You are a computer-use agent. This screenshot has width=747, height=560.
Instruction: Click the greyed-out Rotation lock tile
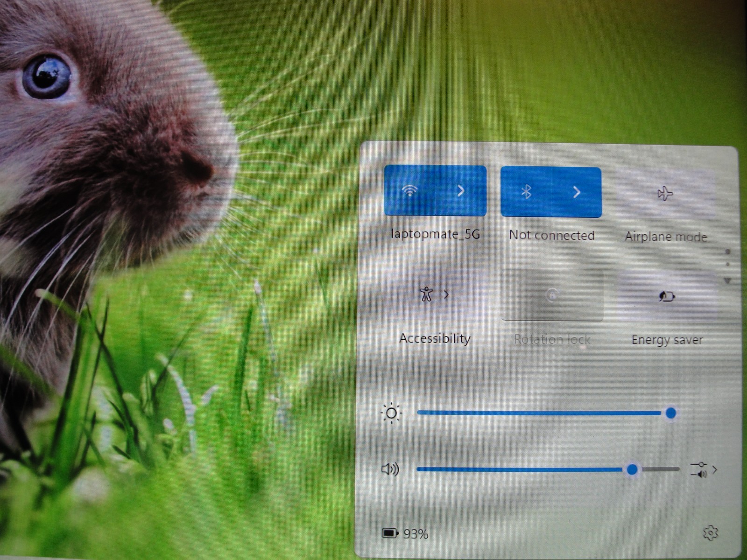[552, 295]
